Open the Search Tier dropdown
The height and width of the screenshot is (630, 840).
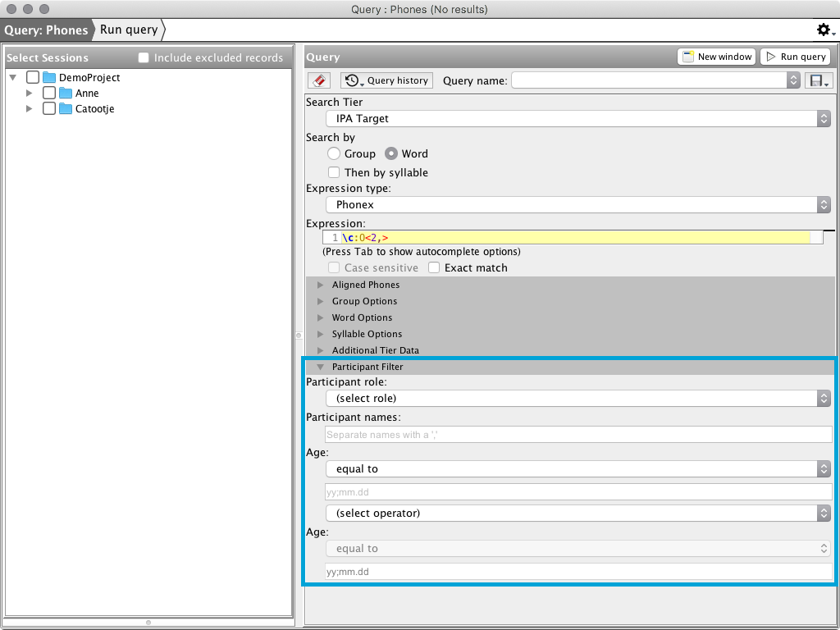tap(578, 119)
